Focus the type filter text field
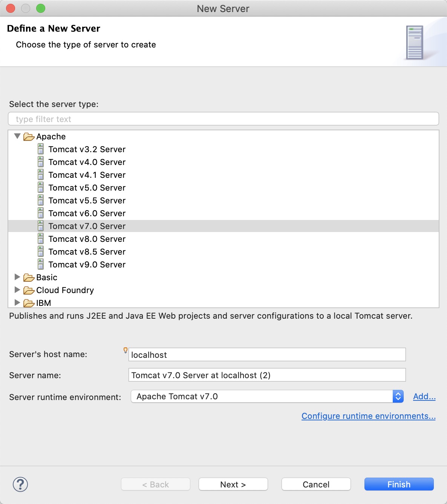This screenshot has width=447, height=504. point(223,119)
